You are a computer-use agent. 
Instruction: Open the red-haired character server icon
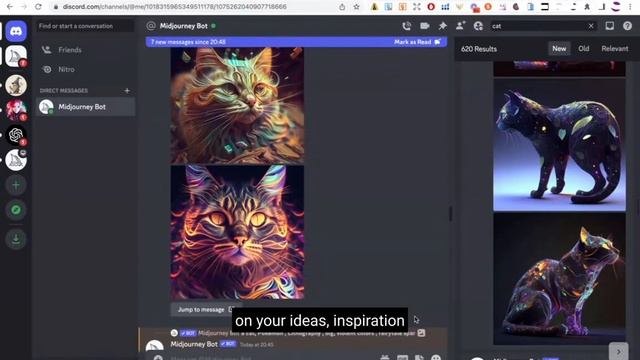pyautogui.click(x=16, y=110)
